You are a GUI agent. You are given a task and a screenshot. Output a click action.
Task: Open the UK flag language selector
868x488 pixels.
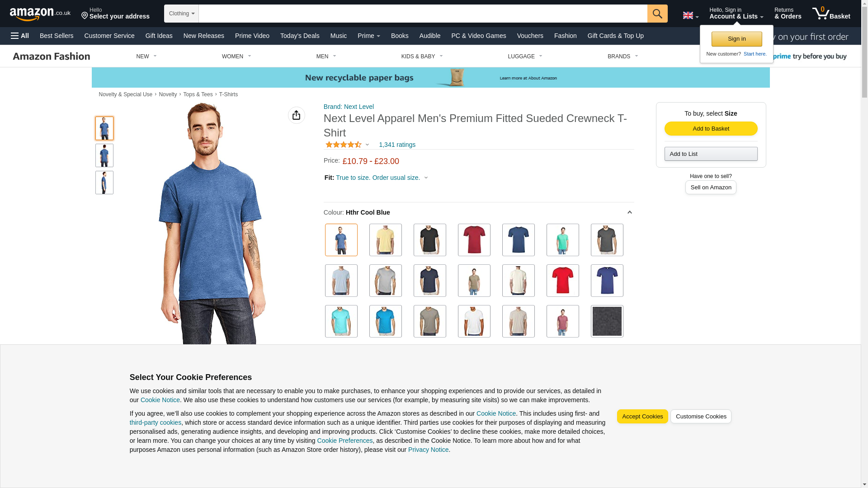pyautogui.click(x=690, y=15)
